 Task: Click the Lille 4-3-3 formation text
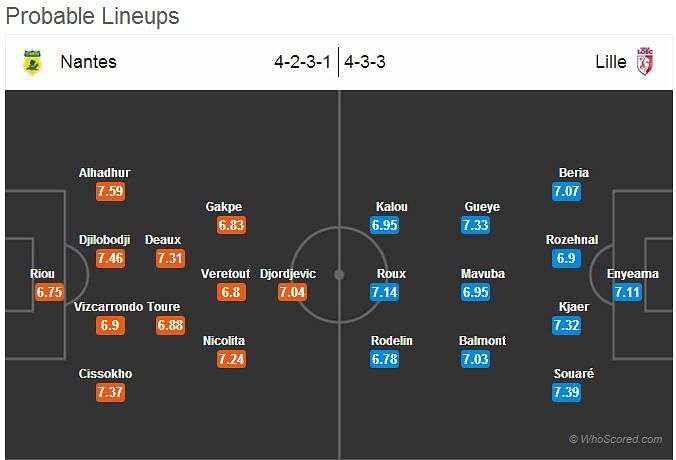pyautogui.click(x=366, y=62)
